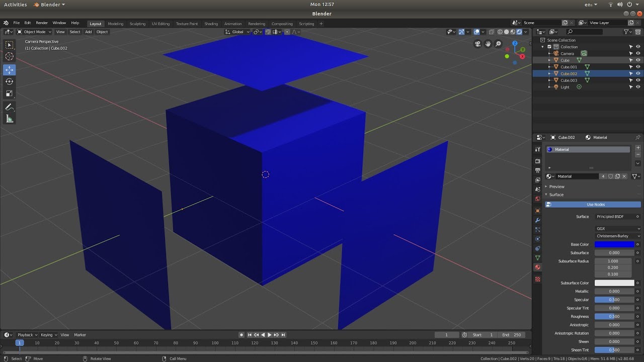
Task: Open the Object Data mesh tab icon
Action: [x=538, y=258]
